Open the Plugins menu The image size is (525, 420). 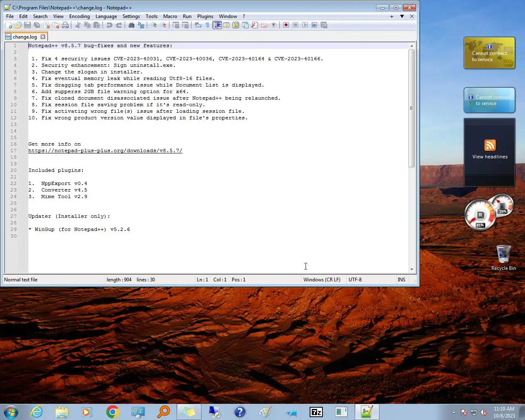point(205,16)
